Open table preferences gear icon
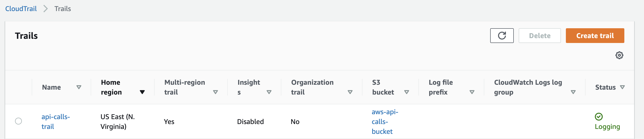 tap(619, 55)
